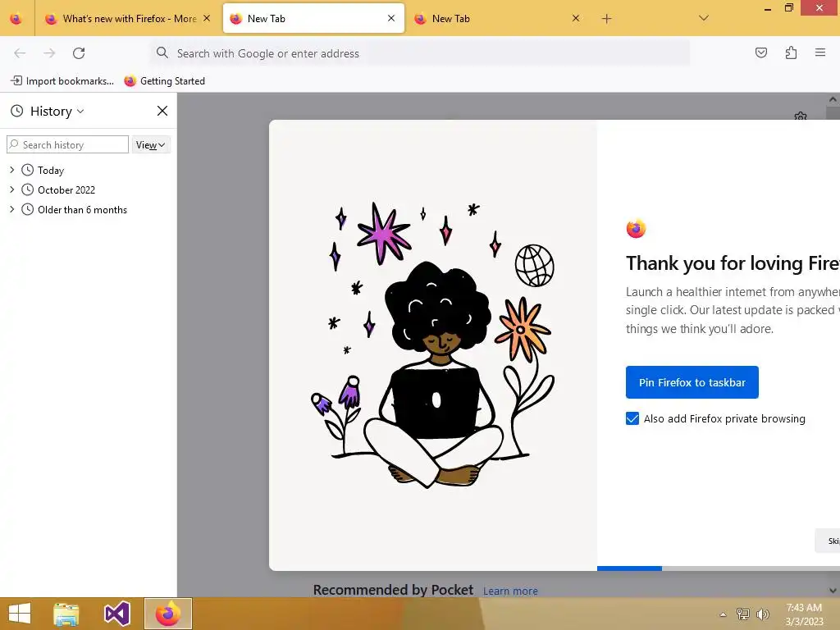Launch Visual Studio from the taskbar
840x630 pixels.
click(116, 614)
